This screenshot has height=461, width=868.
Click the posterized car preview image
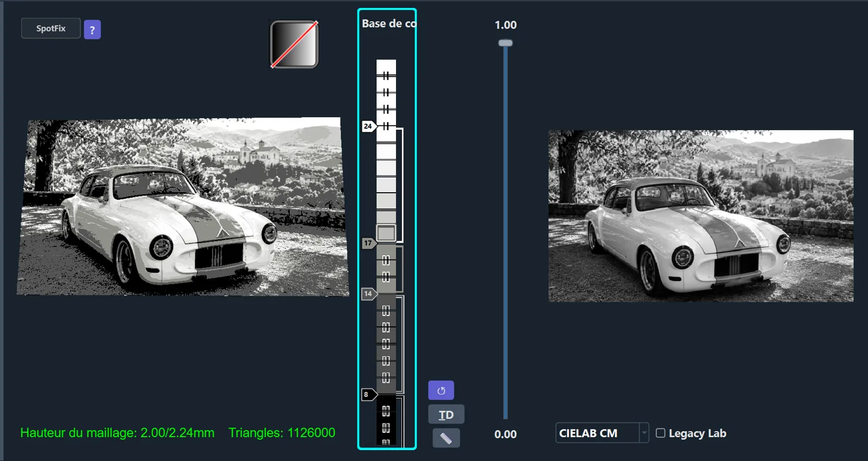[x=183, y=207]
